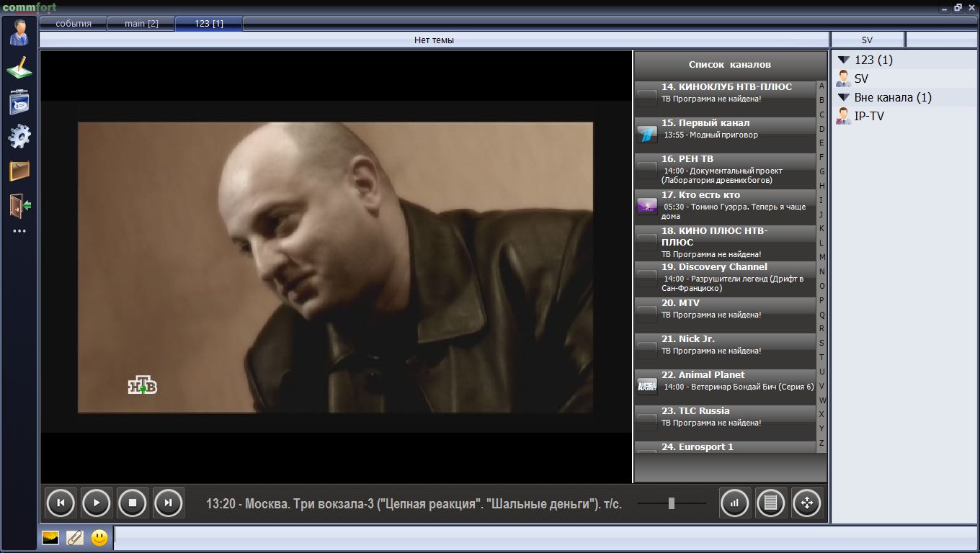The width and height of the screenshot is (980, 553).
Task: Adjust the player volume slider
Action: 671,503
